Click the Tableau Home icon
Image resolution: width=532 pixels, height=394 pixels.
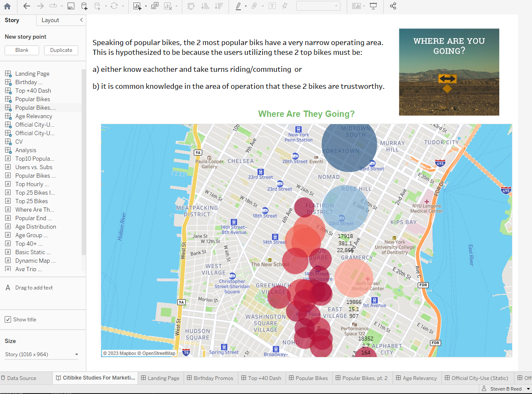[7, 6]
